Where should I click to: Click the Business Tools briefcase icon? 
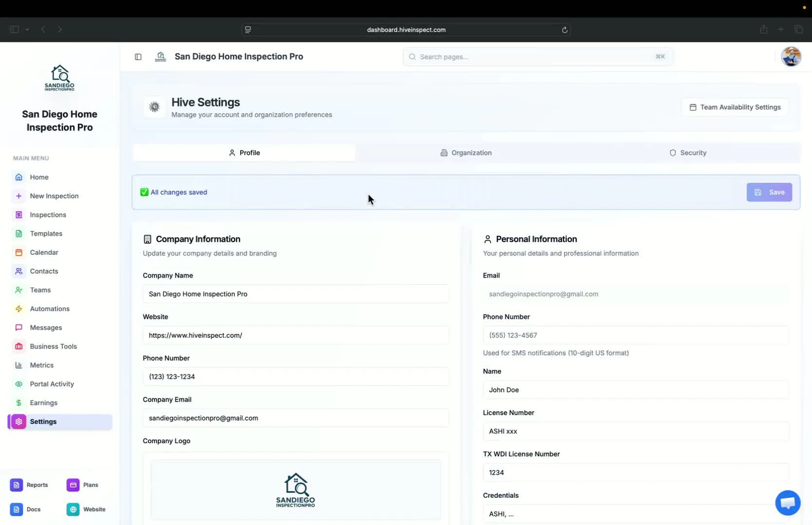[18, 346]
